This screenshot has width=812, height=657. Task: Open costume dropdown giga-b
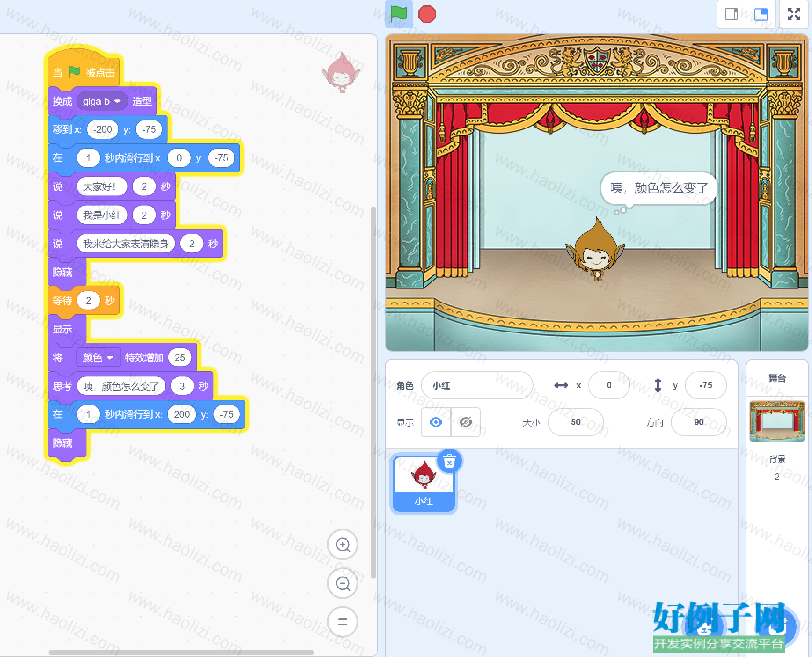[x=102, y=102]
